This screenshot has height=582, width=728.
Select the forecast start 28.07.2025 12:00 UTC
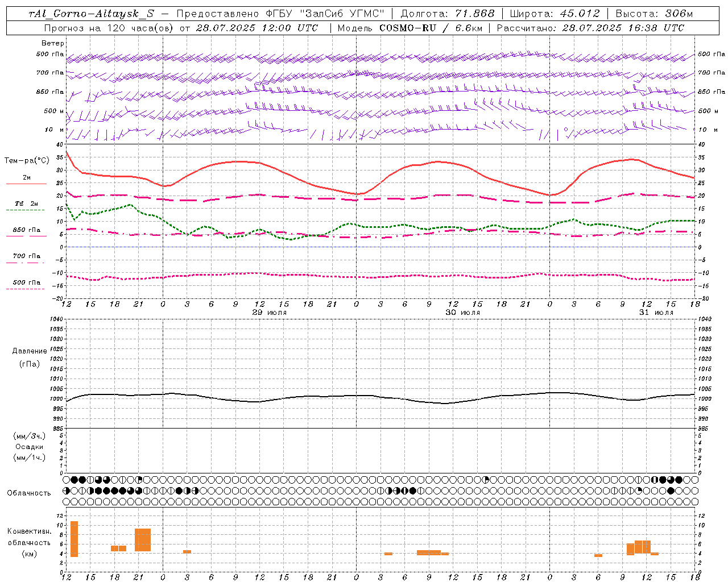click(257, 28)
